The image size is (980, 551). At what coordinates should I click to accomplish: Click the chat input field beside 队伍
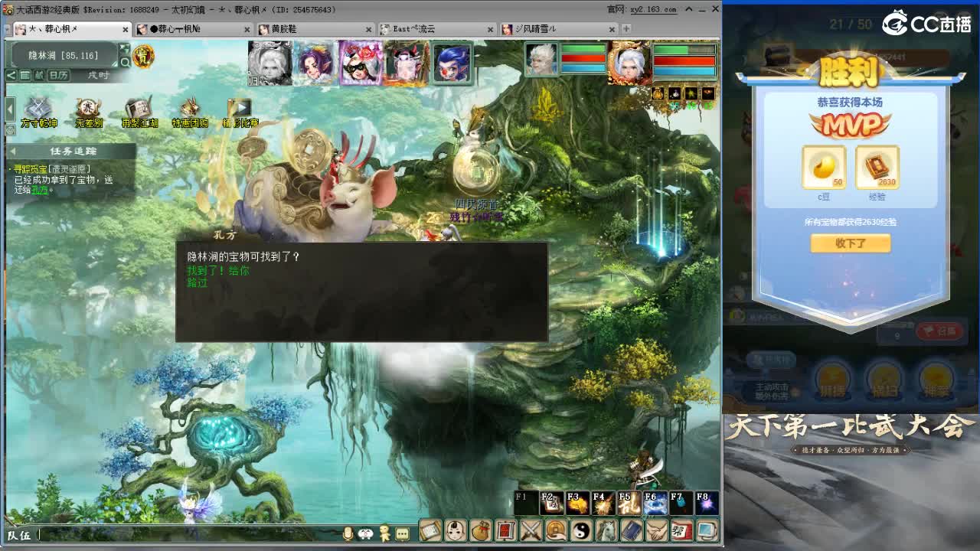tap(190, 535)
